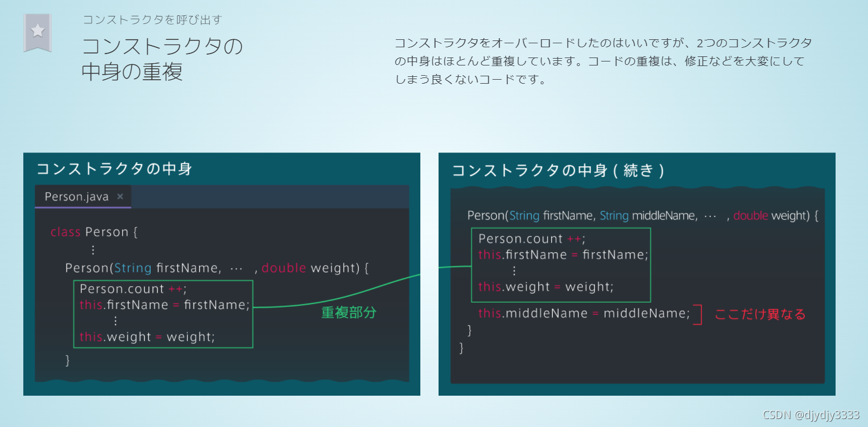Click the red label ここだけ異なる

760,314
